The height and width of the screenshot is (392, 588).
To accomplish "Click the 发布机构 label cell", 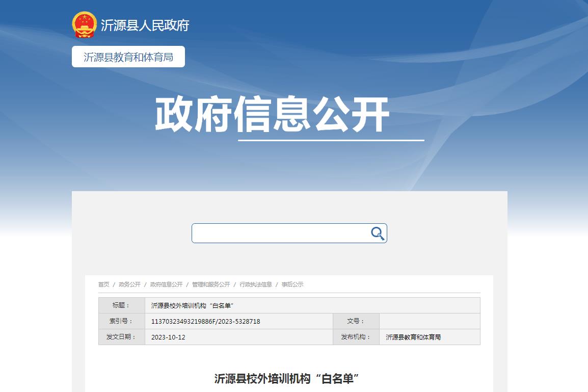I will [356, 337].
